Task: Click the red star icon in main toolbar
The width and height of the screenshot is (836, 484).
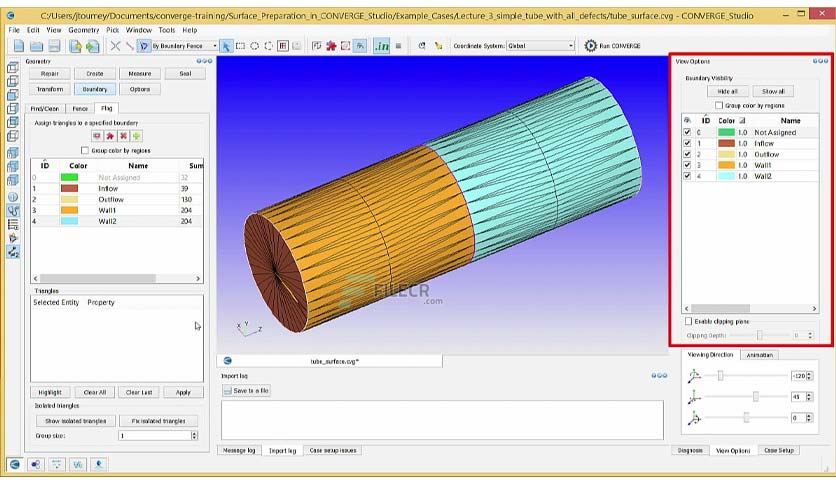Action: tap(331, 46)
